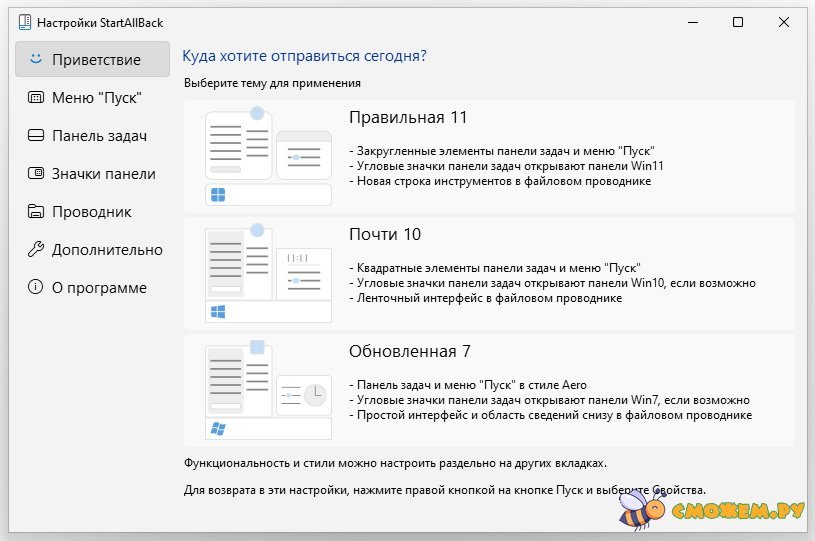Select the Правильная 11 theme preview thumbnail
The height and width of the screenshot is (541, 815).
coord(268,155)
